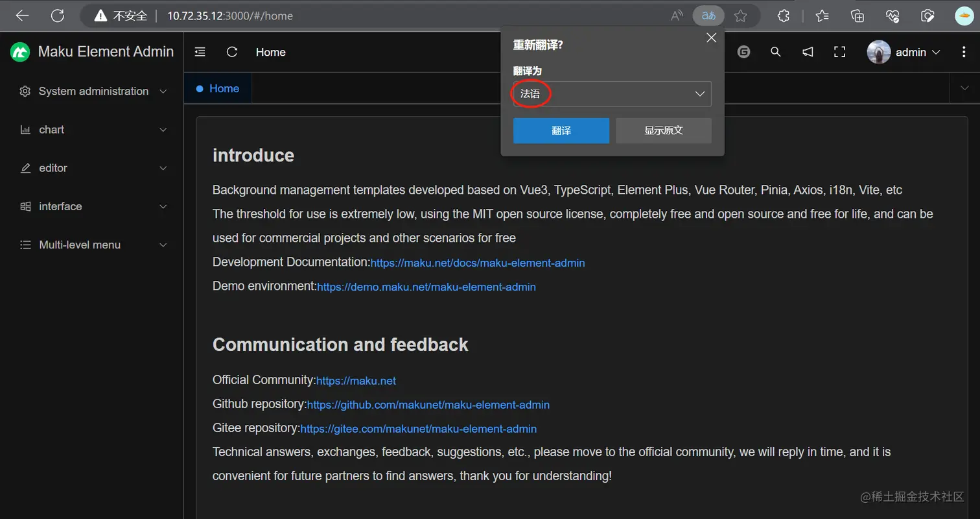980x519 pixels.
Task: Enter fullscreen using the fullscreen icon
Action: click(839, 52)
